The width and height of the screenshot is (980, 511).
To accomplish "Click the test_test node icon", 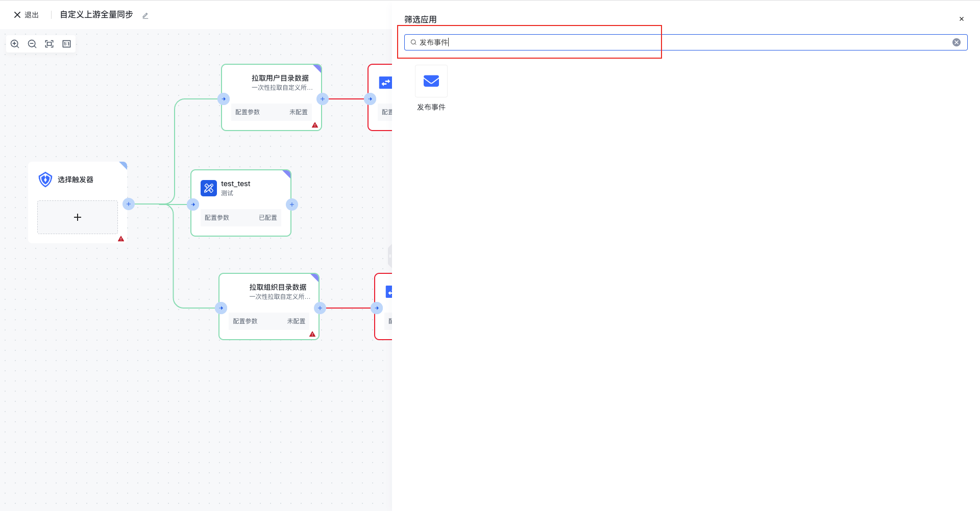I will coord(209,188).
